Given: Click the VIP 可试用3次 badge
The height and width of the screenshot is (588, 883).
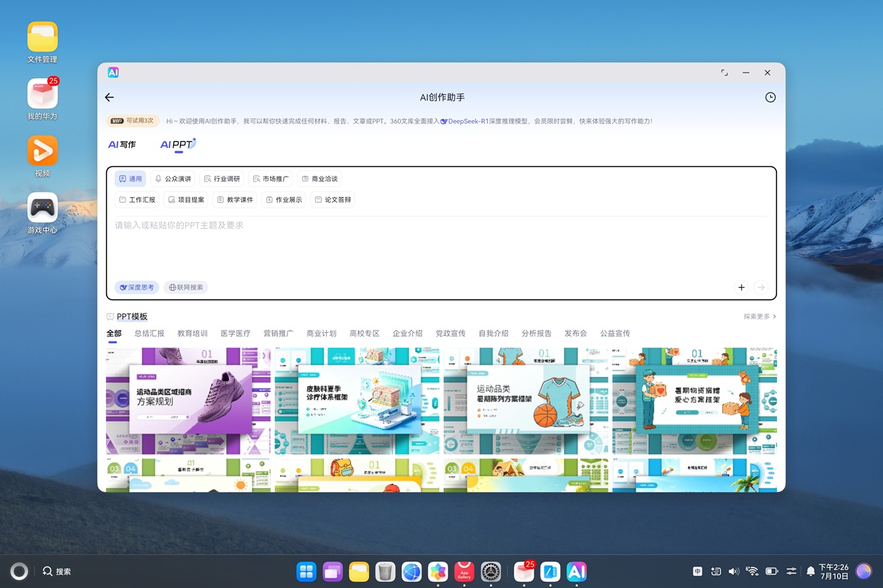Looking at the screenshot, I should pos(132,121).
